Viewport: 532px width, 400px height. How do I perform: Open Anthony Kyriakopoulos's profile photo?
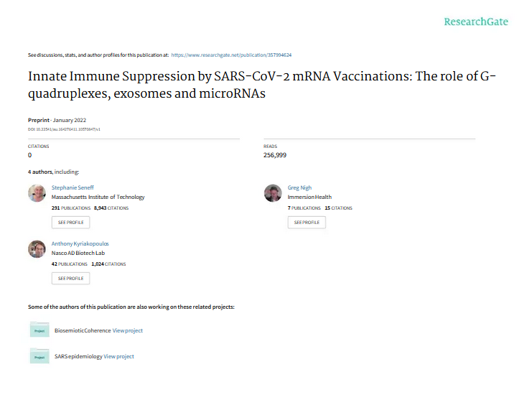tap(37, 248)
